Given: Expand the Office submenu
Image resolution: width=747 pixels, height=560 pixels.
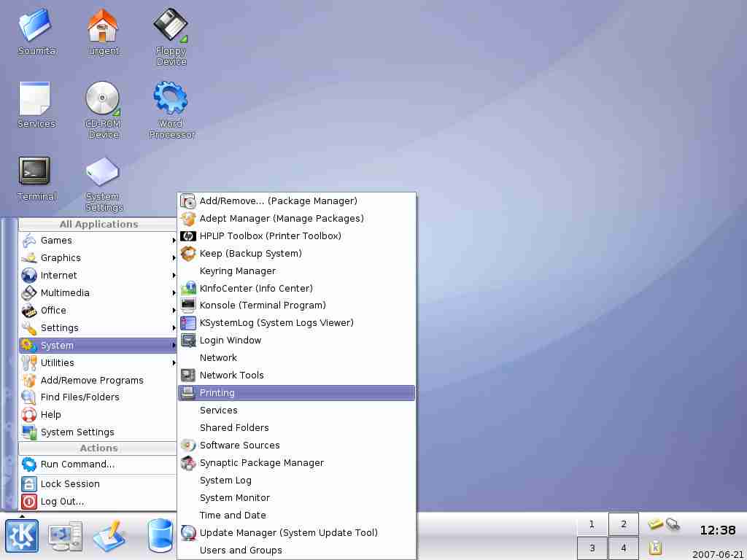Looking at the screenshot, I should click(98, 311).
